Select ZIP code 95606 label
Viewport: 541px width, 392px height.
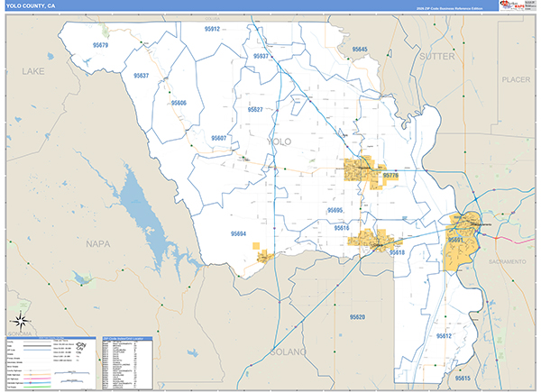177,103
